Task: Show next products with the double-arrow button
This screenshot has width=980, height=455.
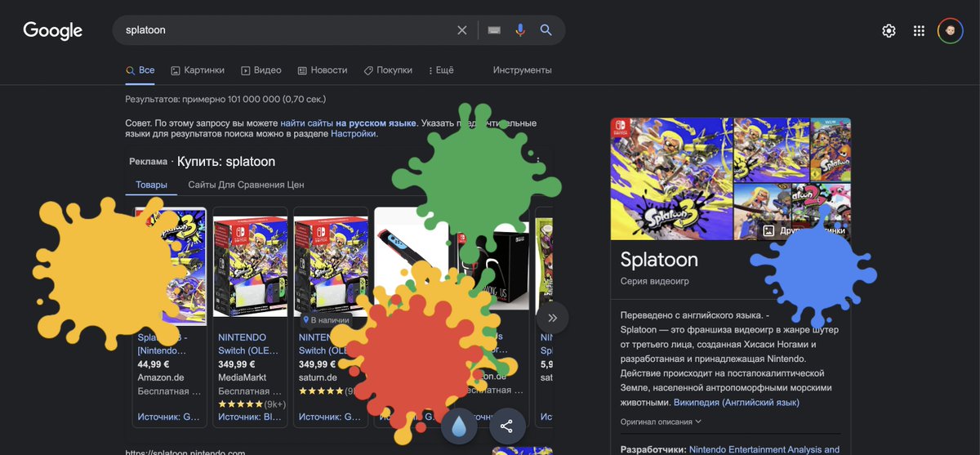Action: 553,318
